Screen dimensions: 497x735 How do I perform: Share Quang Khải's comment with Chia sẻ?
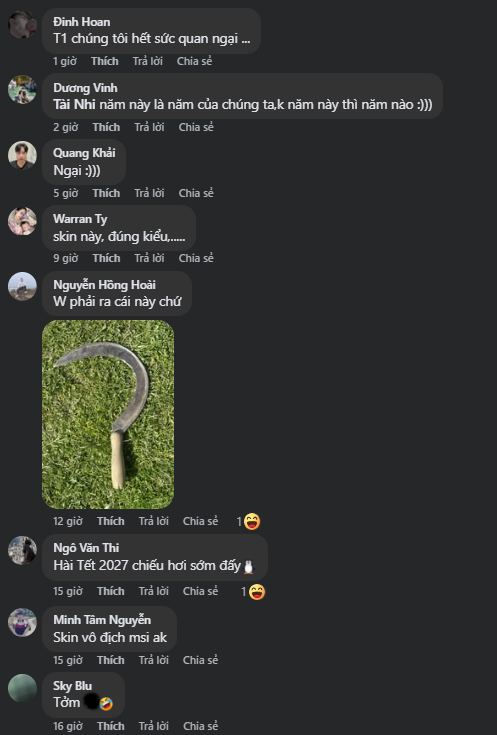point(196,193)
